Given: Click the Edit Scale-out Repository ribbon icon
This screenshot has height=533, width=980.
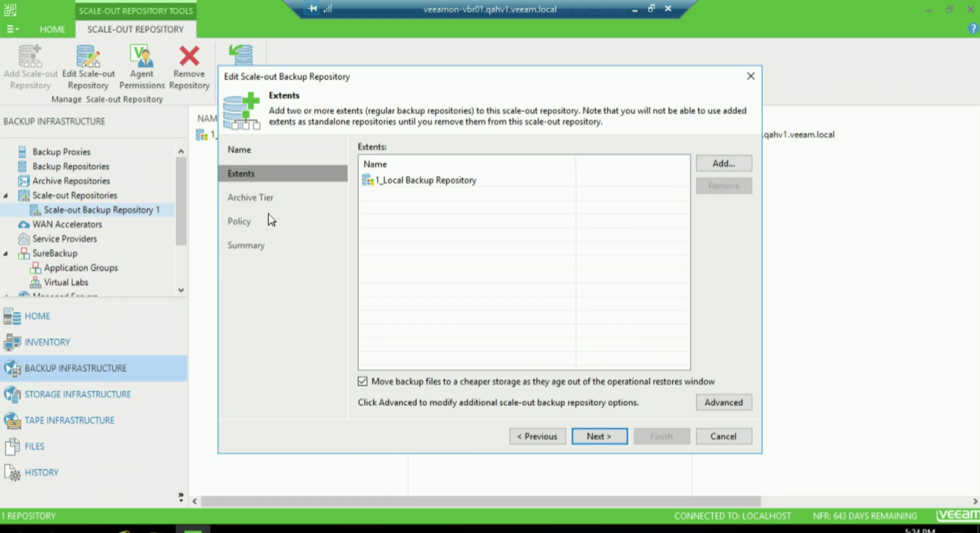Looking at the screenshot, I should (88, 56).
